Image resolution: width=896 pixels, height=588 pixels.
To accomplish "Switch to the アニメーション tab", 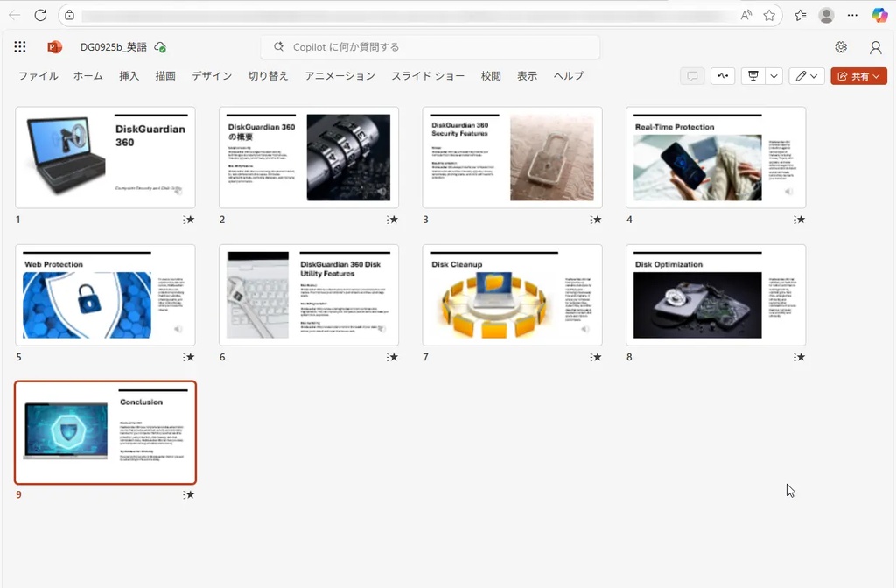I will point(340,76).
